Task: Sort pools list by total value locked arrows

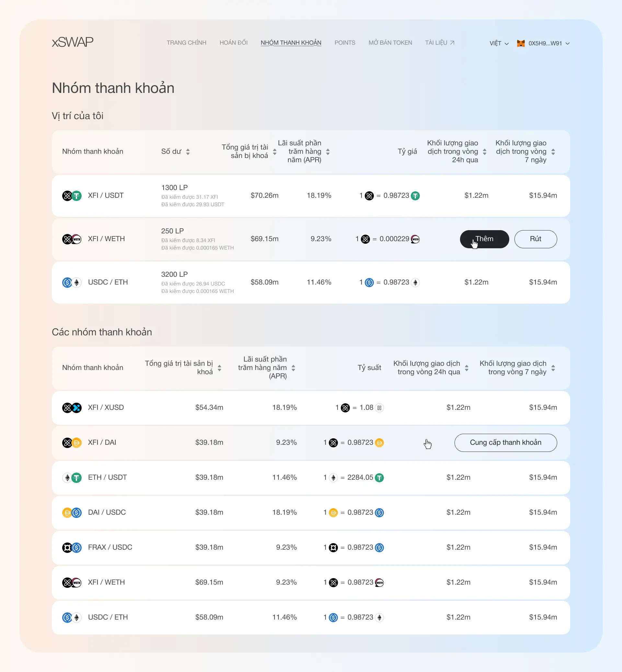Action: click(219, 368)
